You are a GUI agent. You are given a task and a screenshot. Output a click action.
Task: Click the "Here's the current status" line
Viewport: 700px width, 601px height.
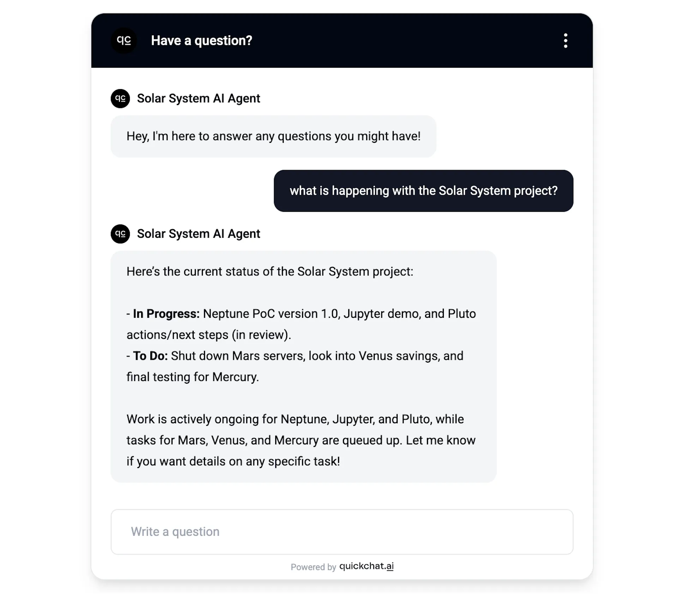pos(270,272)
